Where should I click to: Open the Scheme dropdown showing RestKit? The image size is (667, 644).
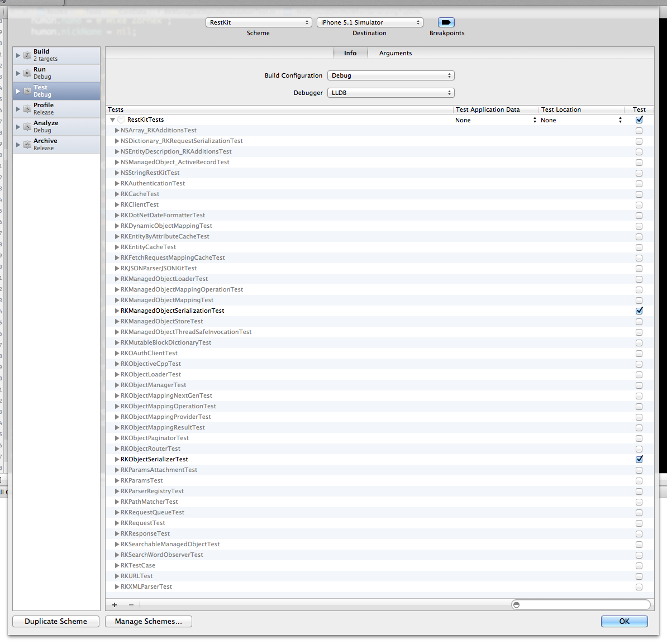259,22
